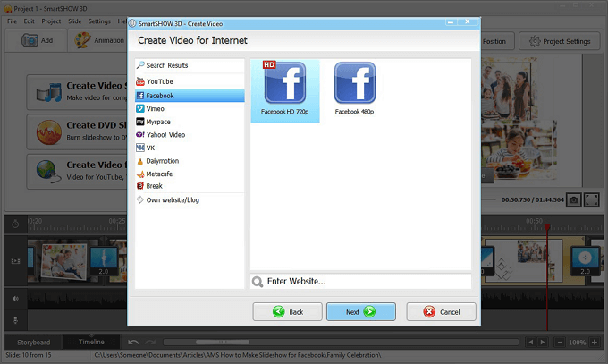
Task: Go Back in Create Video wizard
Action: click(x=287, y=311)
